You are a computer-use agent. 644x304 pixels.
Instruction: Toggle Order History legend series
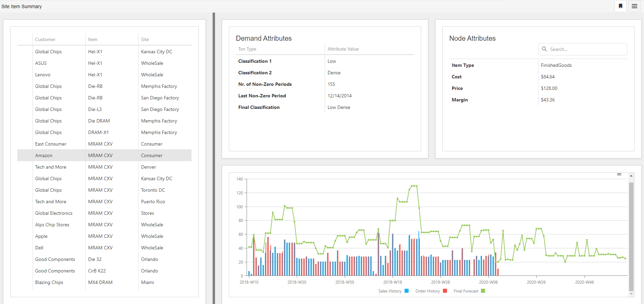(431, 291)
